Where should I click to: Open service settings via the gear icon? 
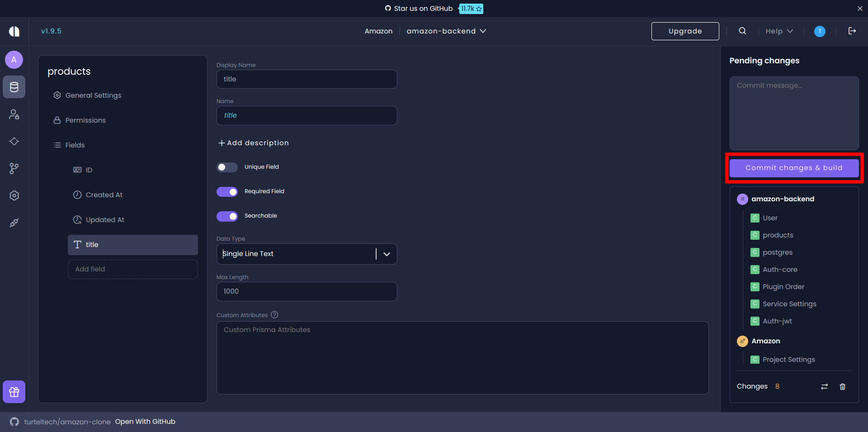click(14, 195)
